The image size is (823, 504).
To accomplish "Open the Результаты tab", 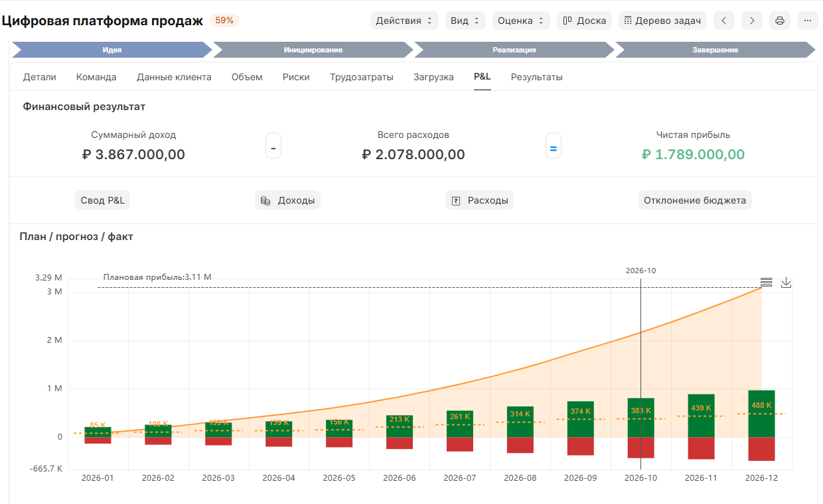I will point(537,77).
